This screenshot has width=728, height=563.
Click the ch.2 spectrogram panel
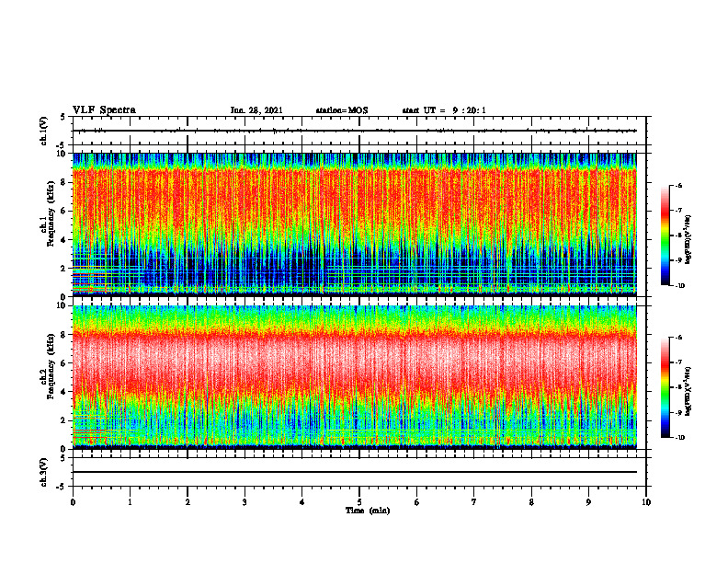pos(355,377)
